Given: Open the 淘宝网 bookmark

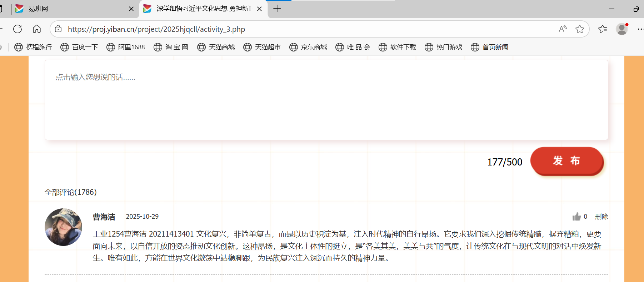Looking at the screenshot, I should [x=171, y=47].
